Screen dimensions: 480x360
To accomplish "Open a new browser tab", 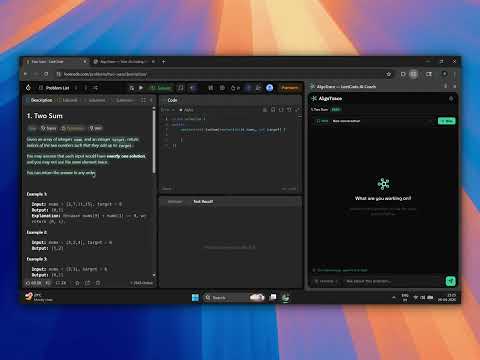I will click(x=163, y=62).
